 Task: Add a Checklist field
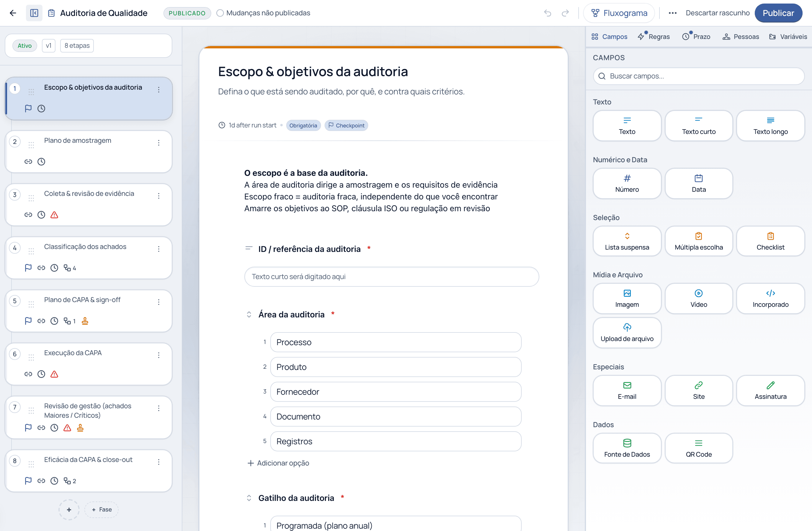pos(770,241)
